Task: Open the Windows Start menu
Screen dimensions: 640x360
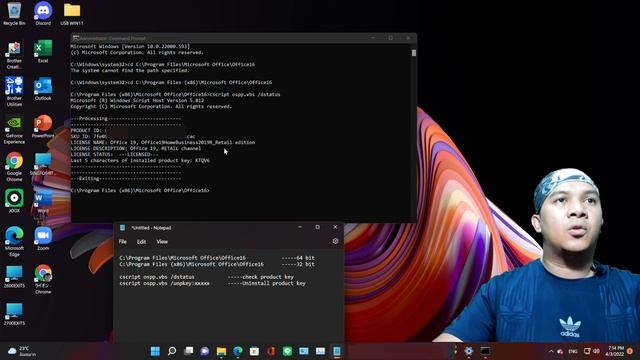Action: tap(155, 351)
